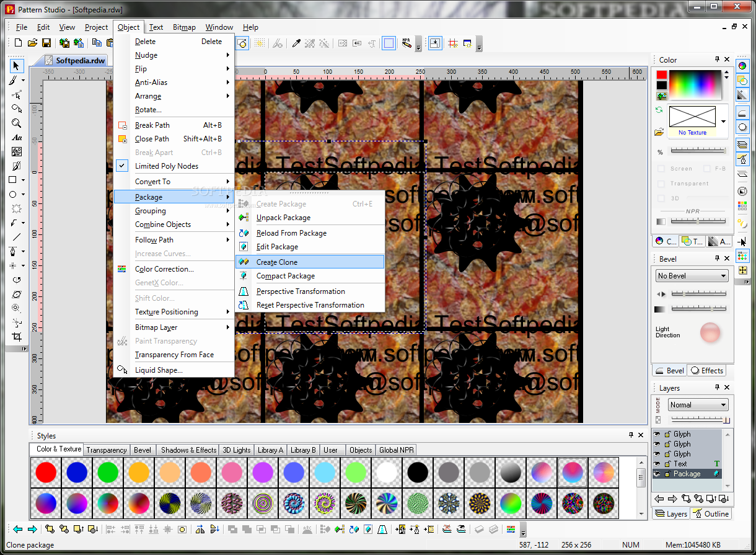Image resolution: width=756 pixels, height=555 pixels.
Task: Activate the Crop tool
Action: click(x=16, y=337)
